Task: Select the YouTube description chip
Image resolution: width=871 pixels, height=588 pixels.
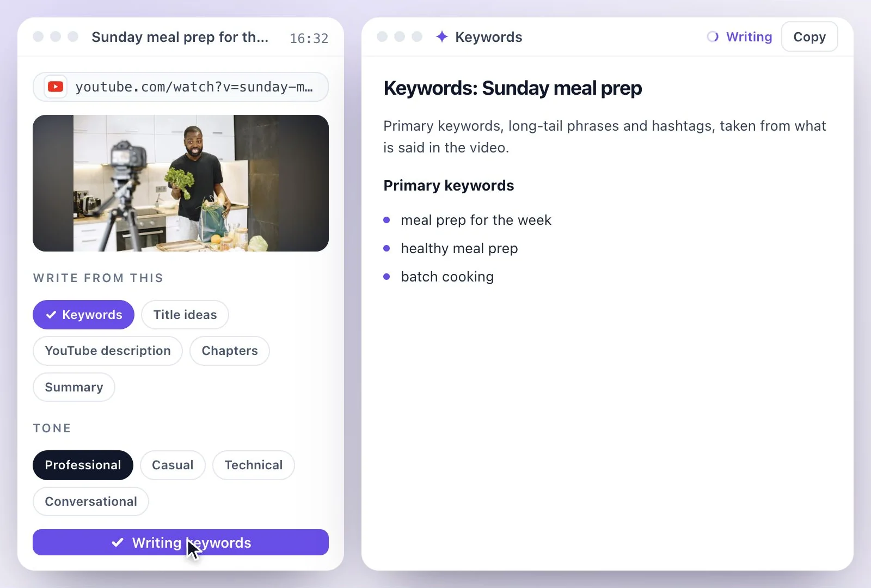Action: tap(108, 351)
